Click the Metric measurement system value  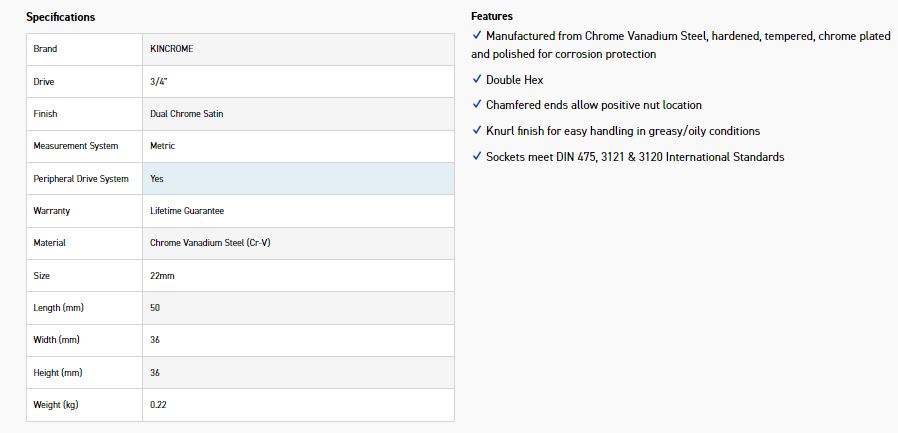[x=162, y=146]
